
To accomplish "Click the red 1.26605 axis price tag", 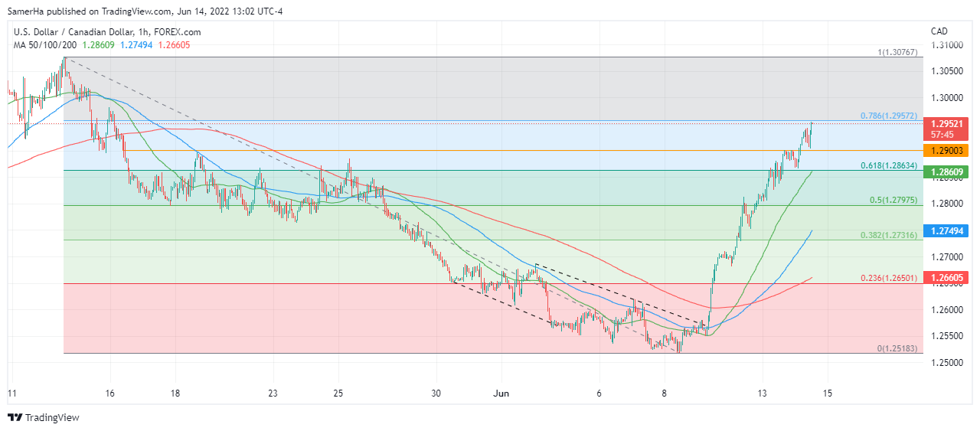I will tap(947, 278).
